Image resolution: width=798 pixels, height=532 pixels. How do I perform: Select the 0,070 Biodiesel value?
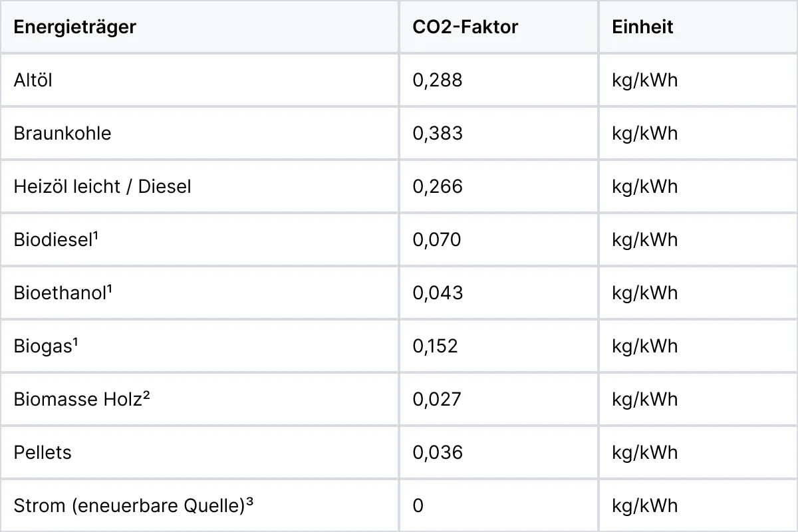[437, 239]
